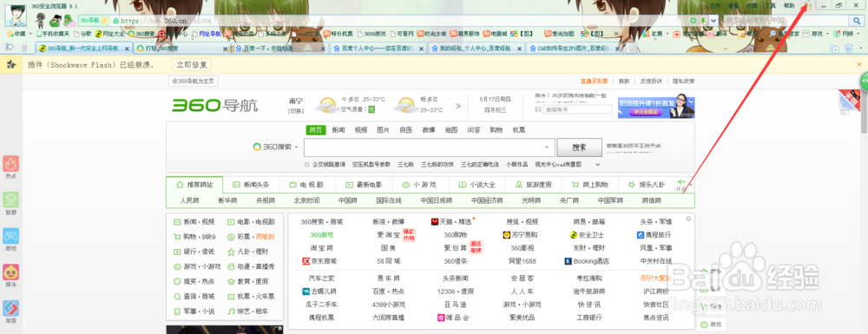This screenshot has height=334, width=868.
Task: Click the 立即修复 button
Action: click(191, 65)
